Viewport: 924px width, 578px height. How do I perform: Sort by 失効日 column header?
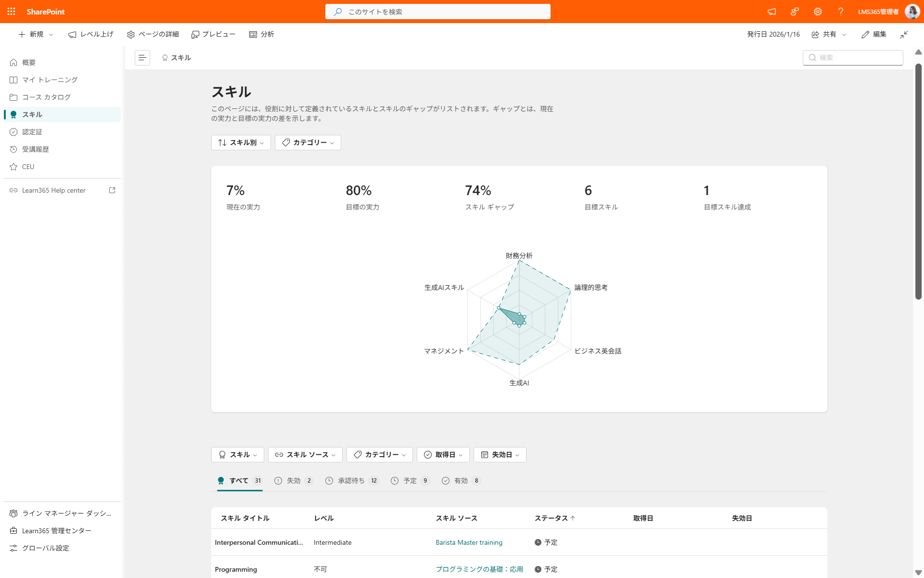click(742, 518)
